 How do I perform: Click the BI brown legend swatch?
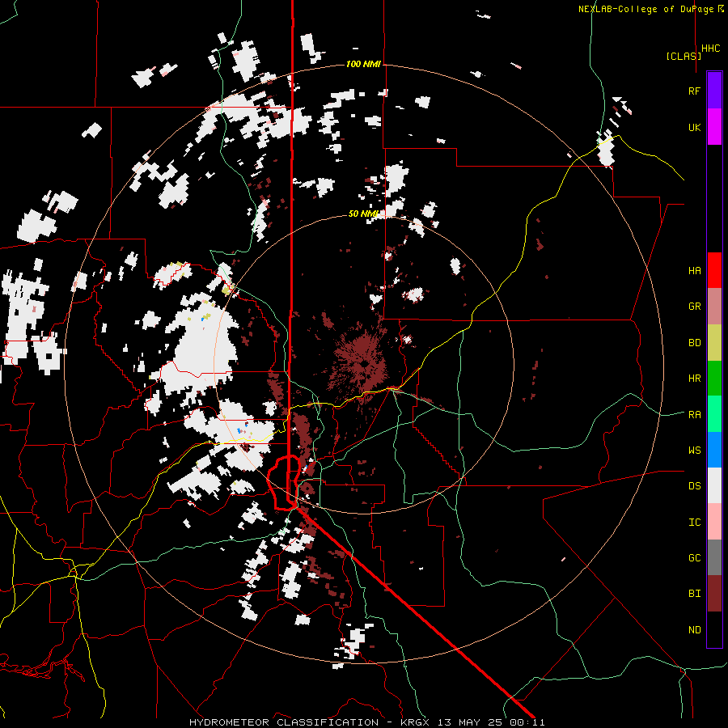pyautogui.click(x=714, y=594)
